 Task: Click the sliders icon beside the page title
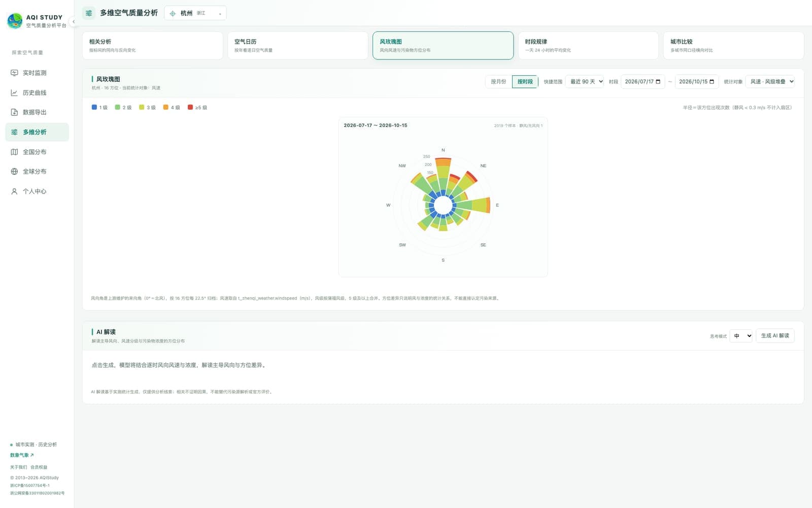89,13
